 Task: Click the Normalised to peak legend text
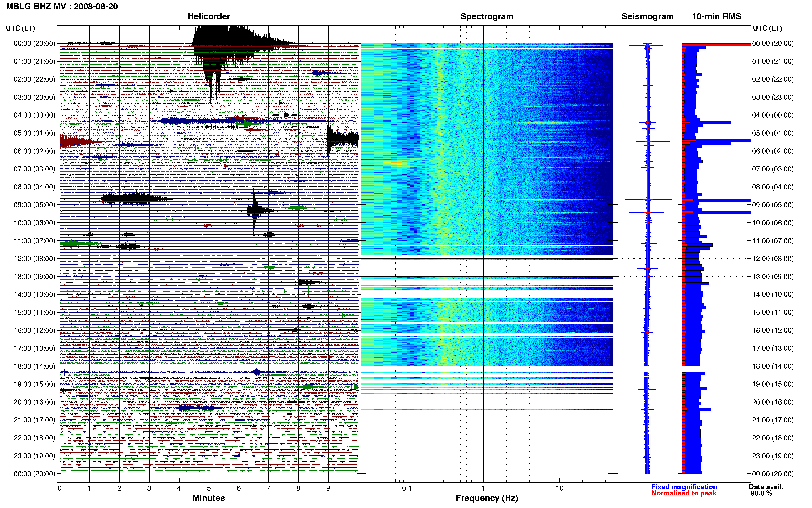(x=684, y=493)
